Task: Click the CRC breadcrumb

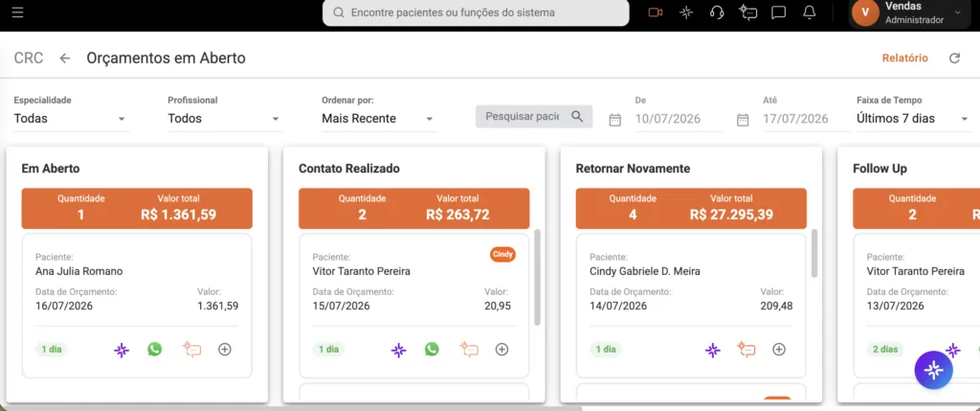Action: pos(29,58)
